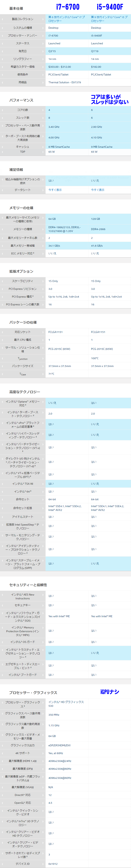131x868 pixels.
Task: Click the right arrow on the データシート row
Action: (43, 190)
